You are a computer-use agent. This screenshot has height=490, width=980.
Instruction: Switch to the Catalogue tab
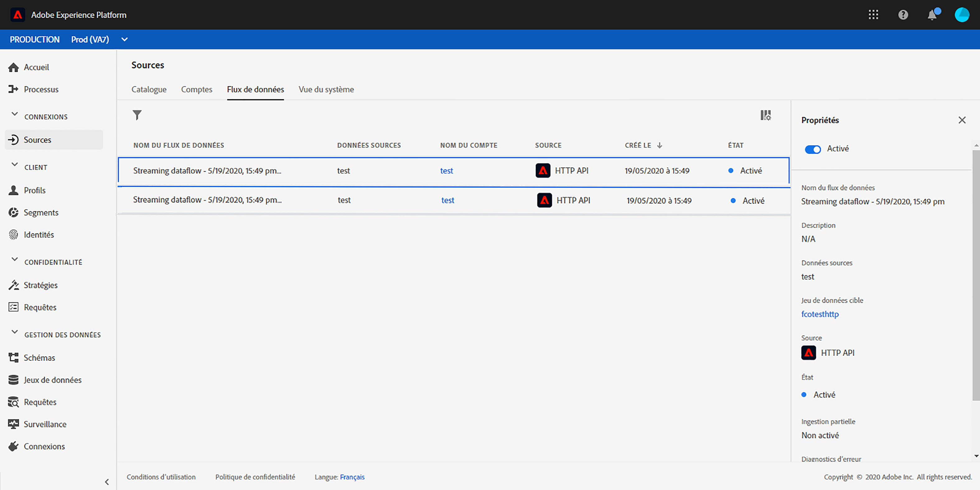point(149,89)
